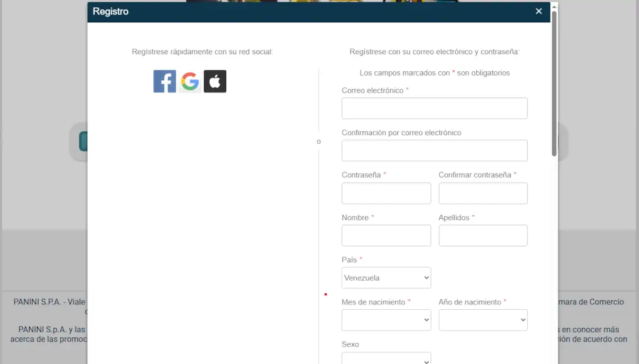Image resolution: width=639 pixels, height=364 pixels.
Task: Close the Registro dialog
Action: (538, 11)
